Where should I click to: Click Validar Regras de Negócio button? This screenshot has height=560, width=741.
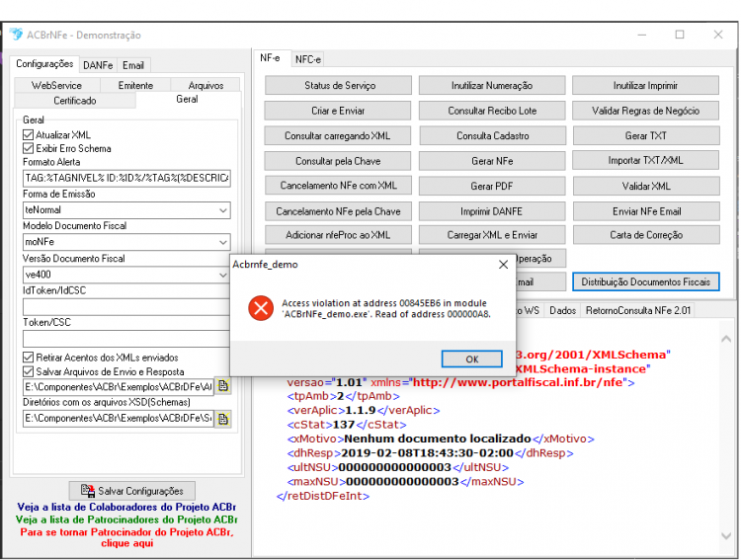coord(646,111)
